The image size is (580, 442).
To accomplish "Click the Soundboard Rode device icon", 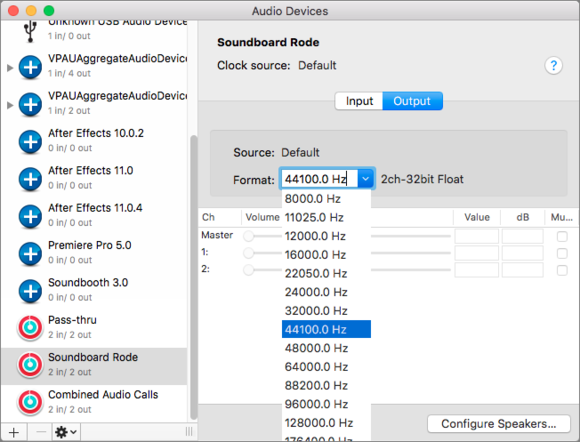I will click(30, 365).
